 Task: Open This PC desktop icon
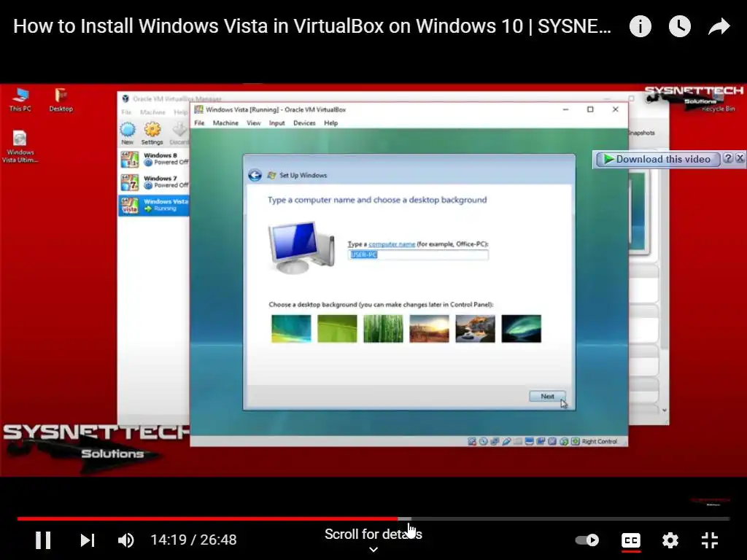click(x=20, y=100)
